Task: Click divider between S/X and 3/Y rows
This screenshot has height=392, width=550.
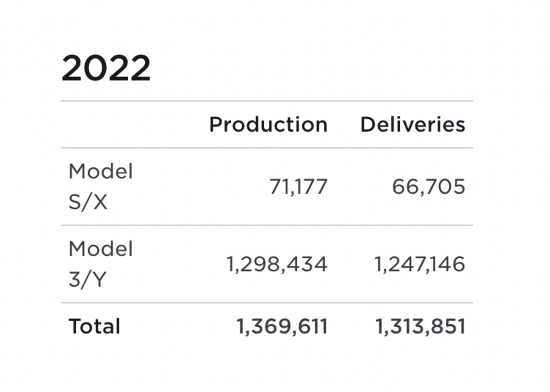Action: click(x=266, y=225)
